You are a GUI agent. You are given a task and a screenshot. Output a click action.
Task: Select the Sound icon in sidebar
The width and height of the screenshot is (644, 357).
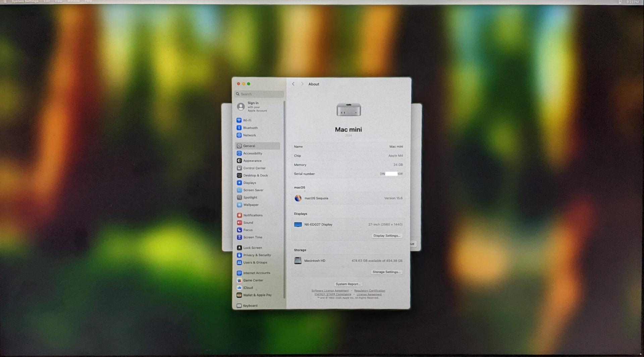pyautogui.click(x=239, y=223)
